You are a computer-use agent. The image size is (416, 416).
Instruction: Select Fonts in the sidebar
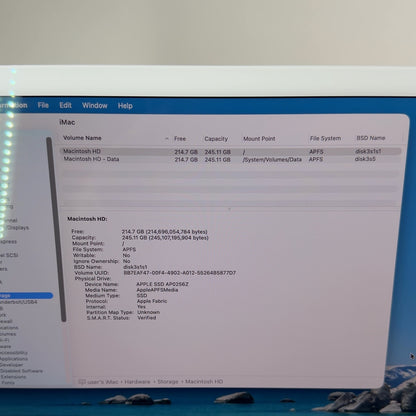[8, 382]
